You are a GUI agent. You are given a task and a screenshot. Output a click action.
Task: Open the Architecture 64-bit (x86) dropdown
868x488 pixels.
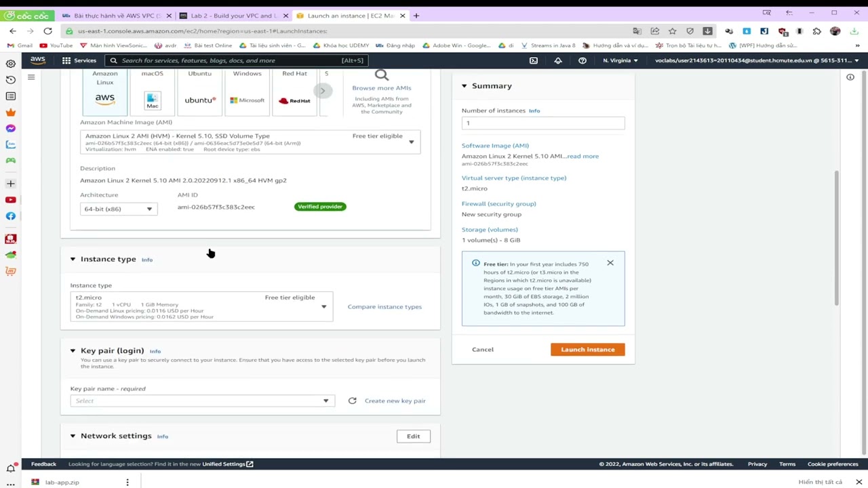[x=119, y=209]
